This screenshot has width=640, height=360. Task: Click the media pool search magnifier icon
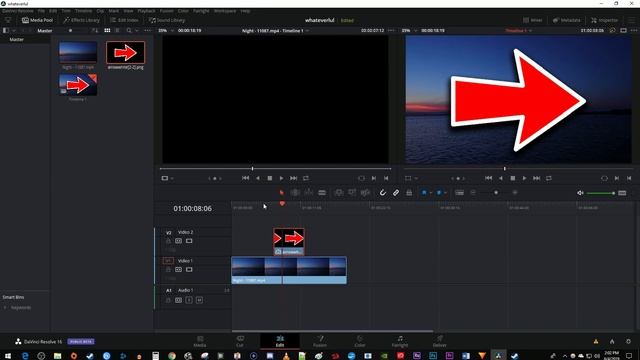[129, 31]
